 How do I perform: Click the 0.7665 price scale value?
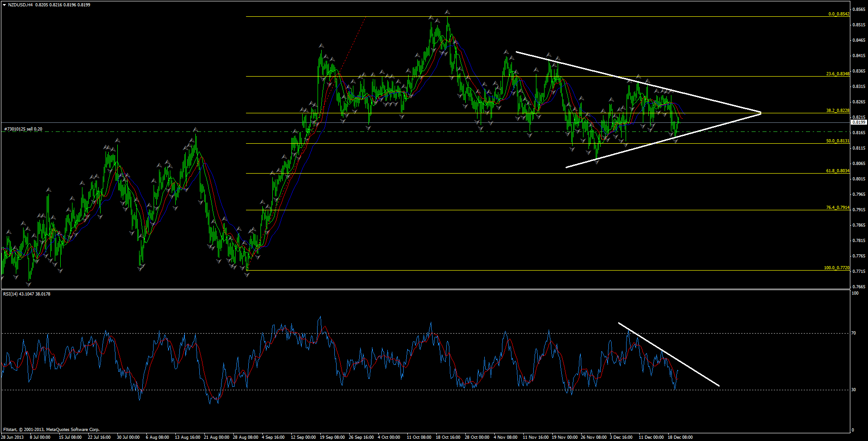(859, 287)
